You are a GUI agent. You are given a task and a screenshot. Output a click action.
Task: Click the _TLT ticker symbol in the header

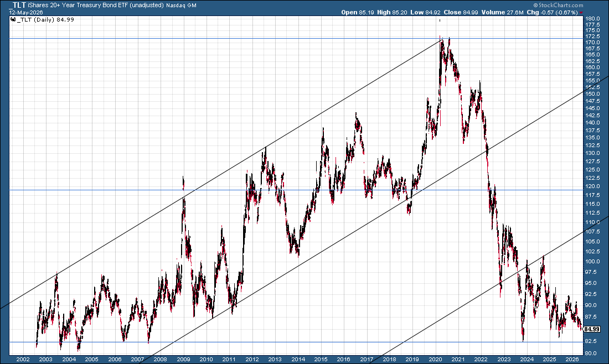(18, 6)
